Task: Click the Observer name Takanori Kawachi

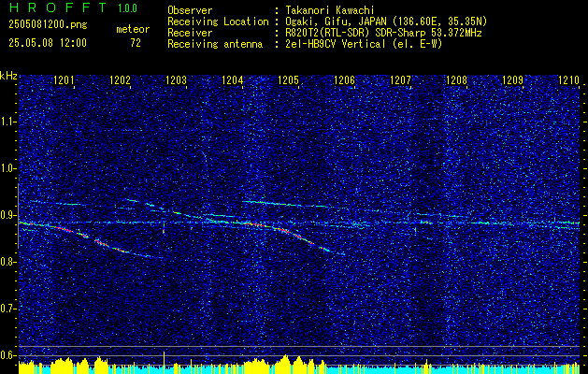Action: [330, 11]
